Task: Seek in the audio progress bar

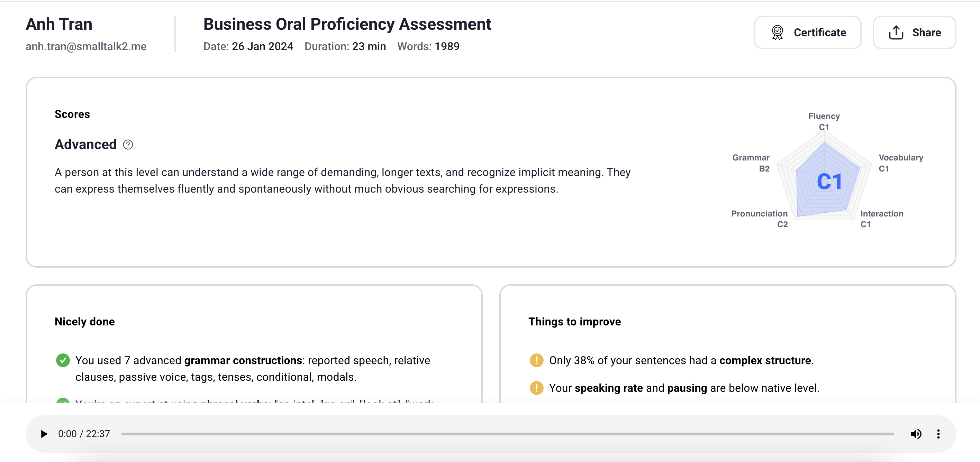Action: [507, 434]
